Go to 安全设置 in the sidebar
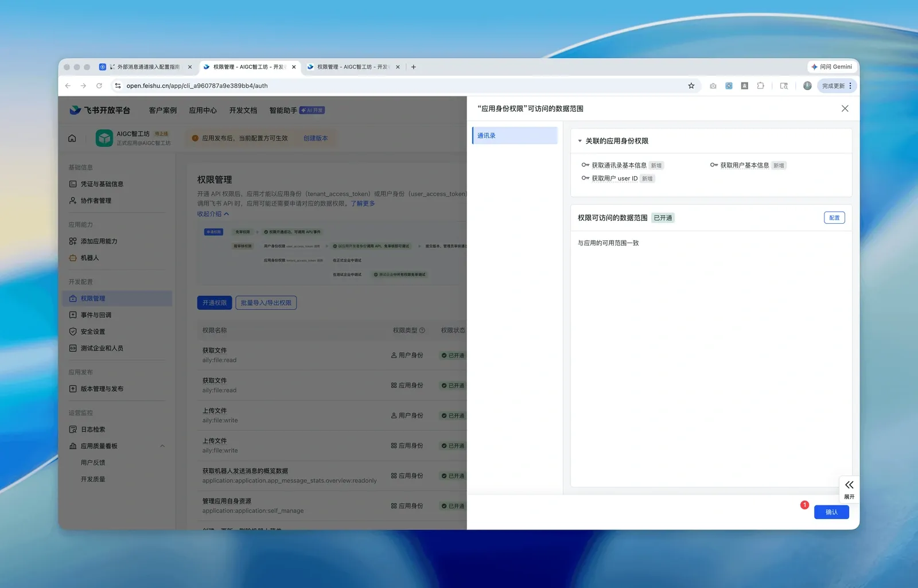This screenshot has height=588, width=918. click(93, 332)
